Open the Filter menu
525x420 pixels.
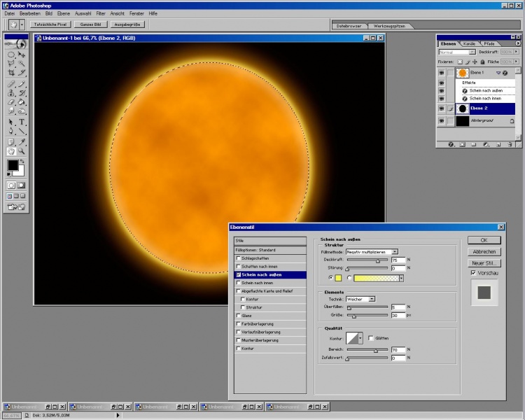click(101, 13)
